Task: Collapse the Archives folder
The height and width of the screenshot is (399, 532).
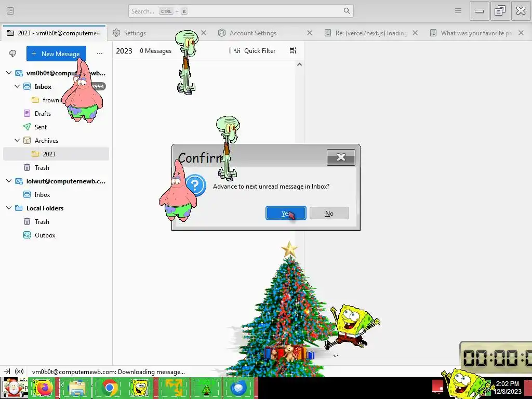Action: click(17, 140)
